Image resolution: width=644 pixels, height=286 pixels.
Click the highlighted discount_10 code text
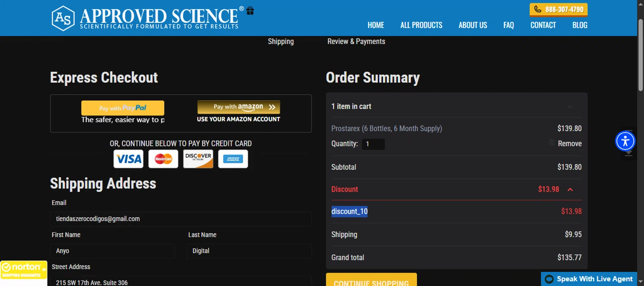(x=349, y=211)
